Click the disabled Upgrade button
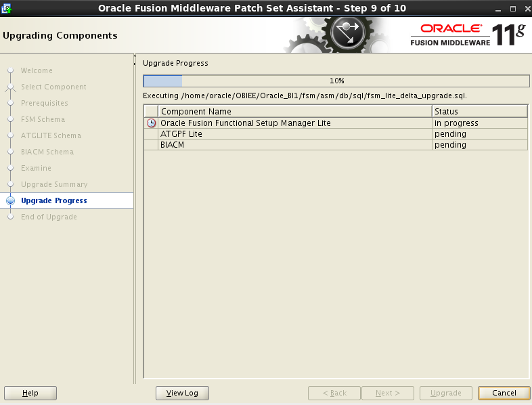The width and height of the screenshot is (532, 405). click(446, 393)
